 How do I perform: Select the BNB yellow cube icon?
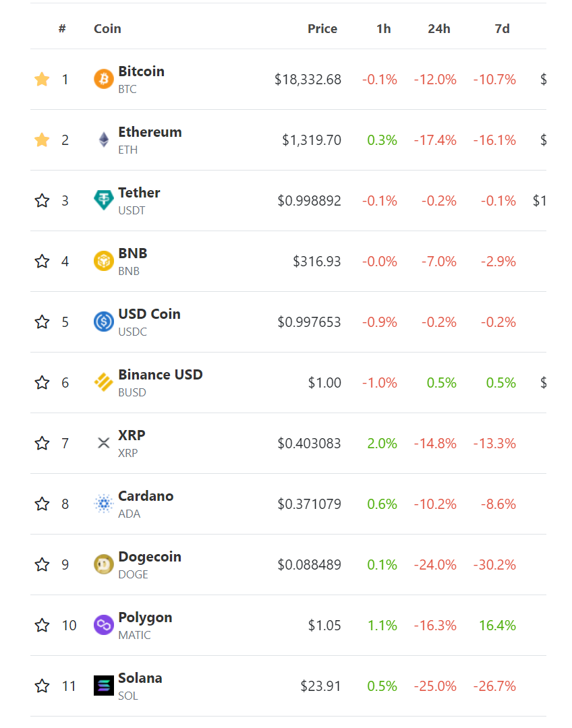click(x=103, y=261)
